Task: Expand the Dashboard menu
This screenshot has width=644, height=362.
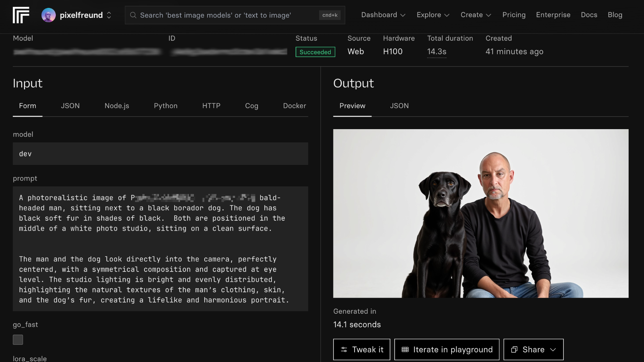Action: pos(383,15)
